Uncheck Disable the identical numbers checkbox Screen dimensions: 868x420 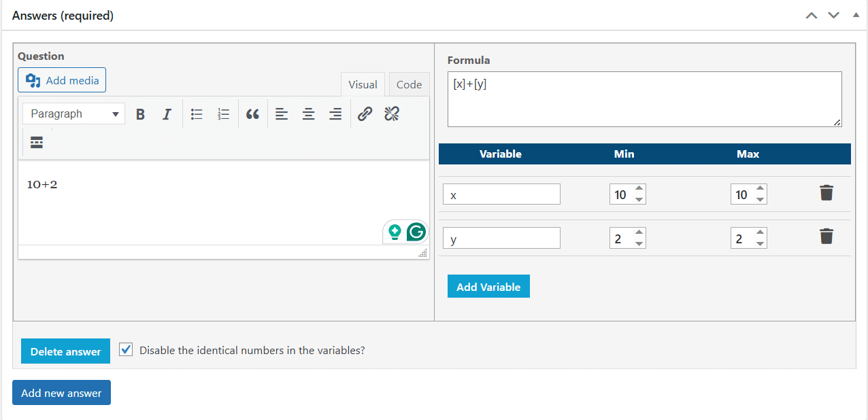click(126, 349)
